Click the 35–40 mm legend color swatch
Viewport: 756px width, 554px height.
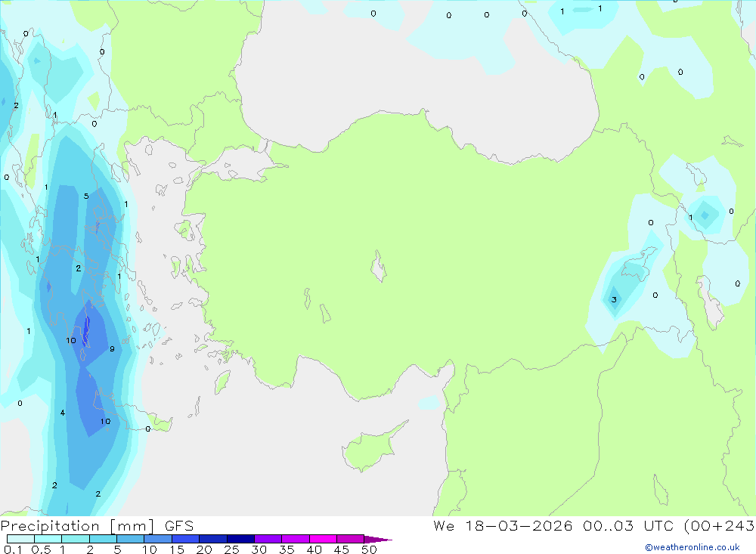click(296, 539)
